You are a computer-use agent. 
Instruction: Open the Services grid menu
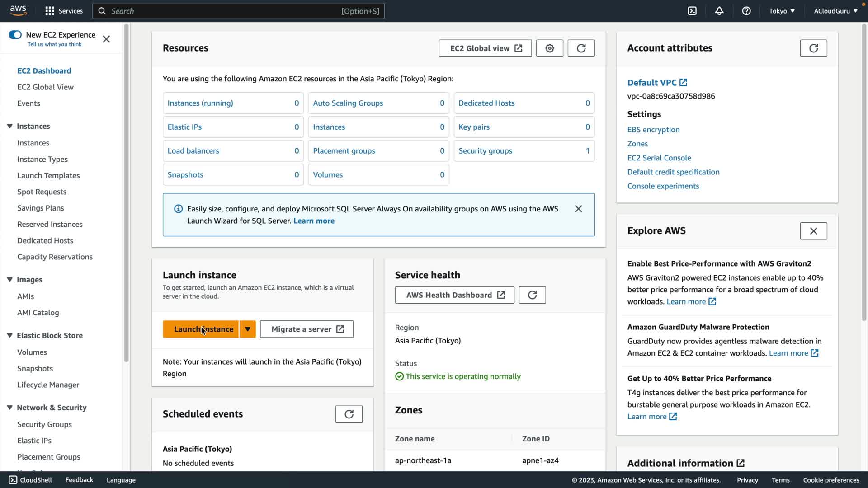pyautogui.click(x=50, y=11)
